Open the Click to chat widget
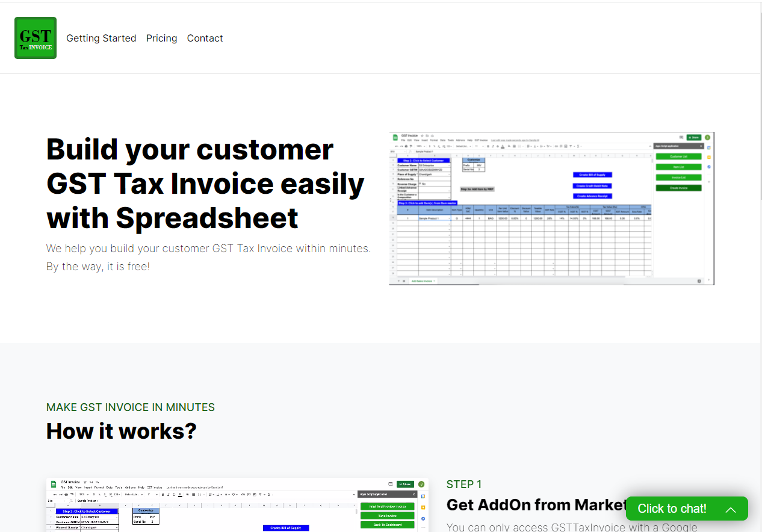Image resolution: width=762 pixels, height=532 pixels. pyautogui.click(x=687, y=509)
